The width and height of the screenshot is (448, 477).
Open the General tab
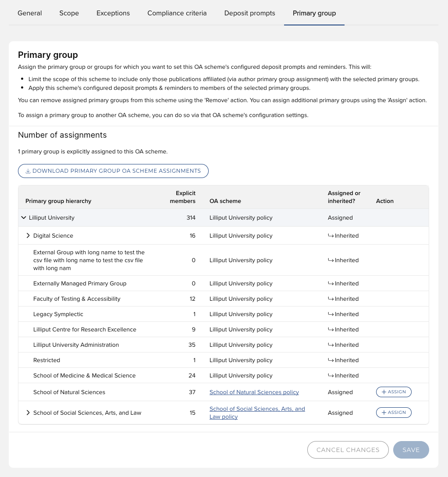point(30,13)
